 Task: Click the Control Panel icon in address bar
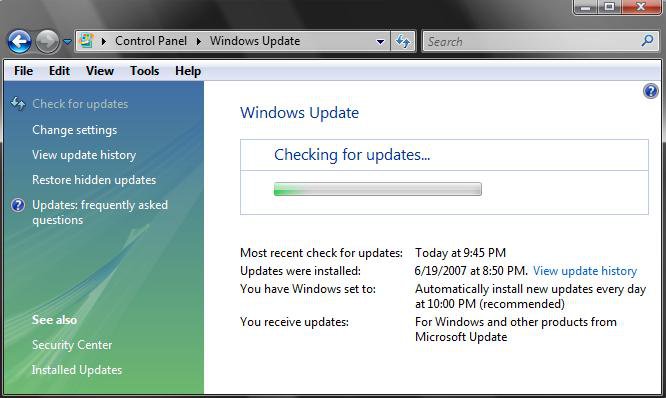point(87,41)
